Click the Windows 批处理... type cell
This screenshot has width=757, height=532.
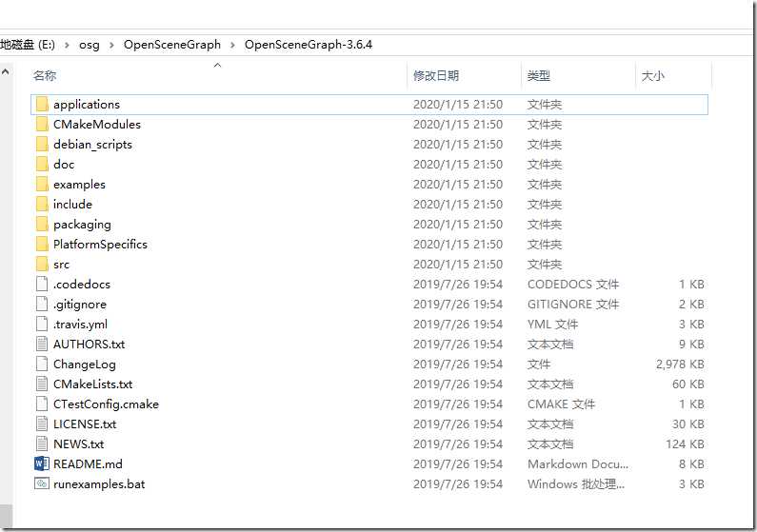click(x=576, y=483)
